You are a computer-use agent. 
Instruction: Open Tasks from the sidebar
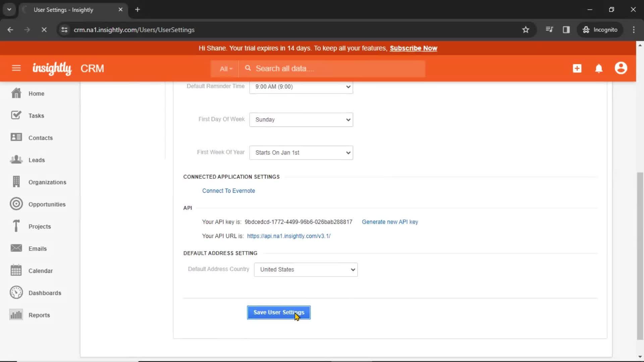[36, 116]
